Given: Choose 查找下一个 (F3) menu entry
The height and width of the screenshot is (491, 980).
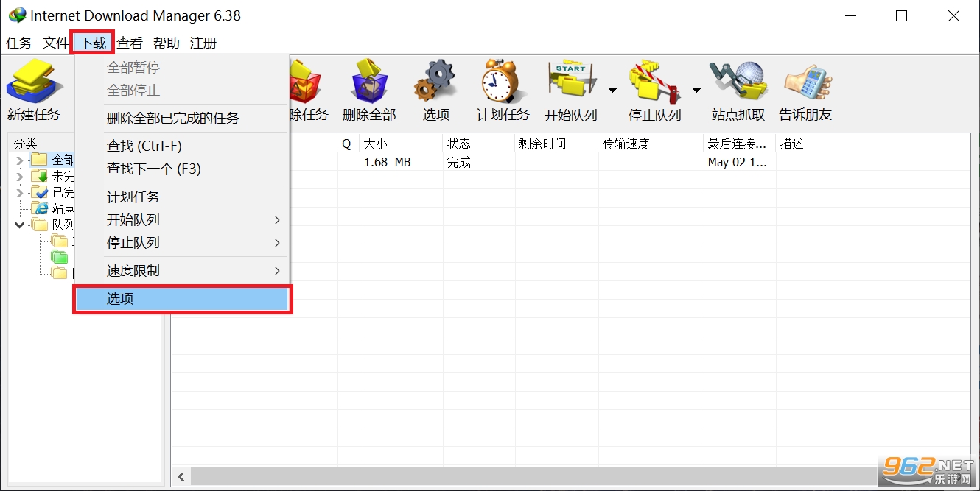Looking at the screenshot, I should (182, 169).
